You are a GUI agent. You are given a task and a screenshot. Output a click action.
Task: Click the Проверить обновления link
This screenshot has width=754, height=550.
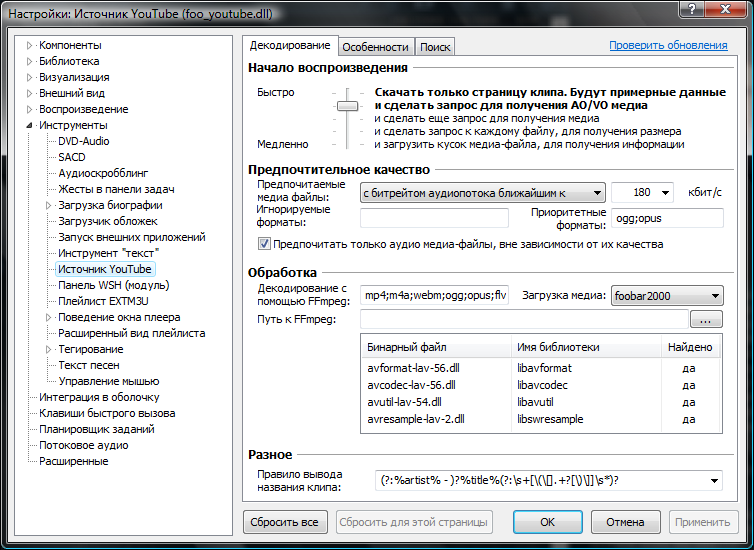(668, 45)
